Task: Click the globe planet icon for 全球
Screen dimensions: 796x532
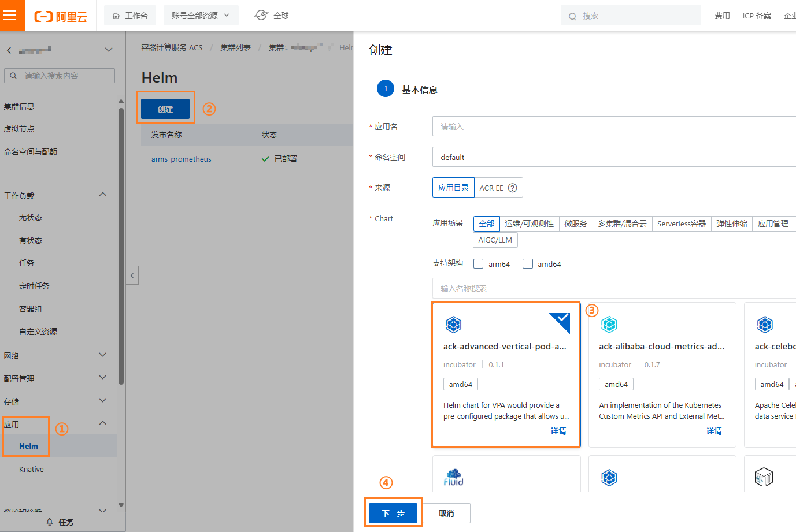Action: click(261, 16)
